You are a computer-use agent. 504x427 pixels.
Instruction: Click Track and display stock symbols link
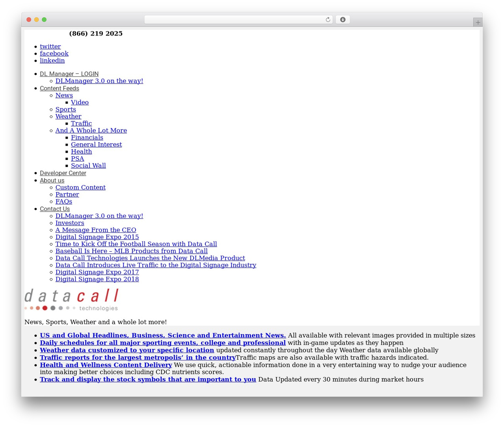tap(148, 380)
